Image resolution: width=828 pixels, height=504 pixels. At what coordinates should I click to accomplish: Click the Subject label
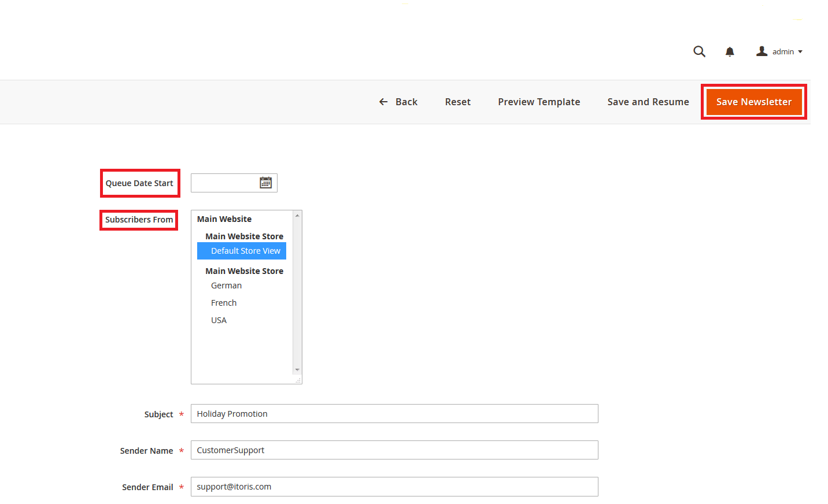click(x=158, y=414)
